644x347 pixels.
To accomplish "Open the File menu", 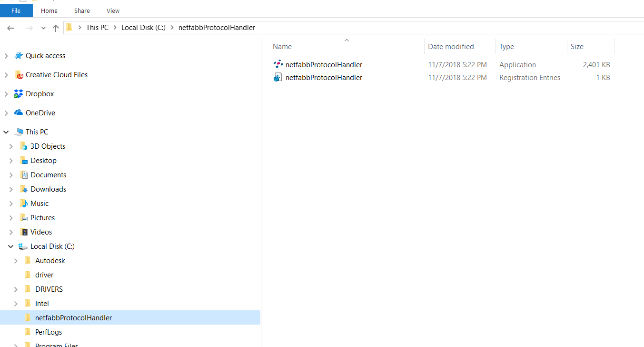I will pos(16,10).
